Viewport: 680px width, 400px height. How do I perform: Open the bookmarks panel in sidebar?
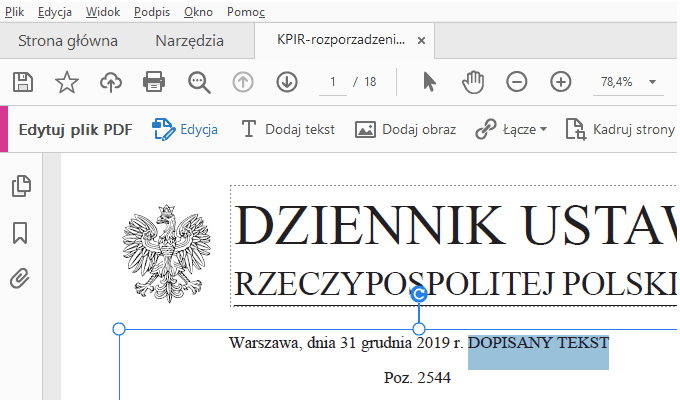click(20, 233)
